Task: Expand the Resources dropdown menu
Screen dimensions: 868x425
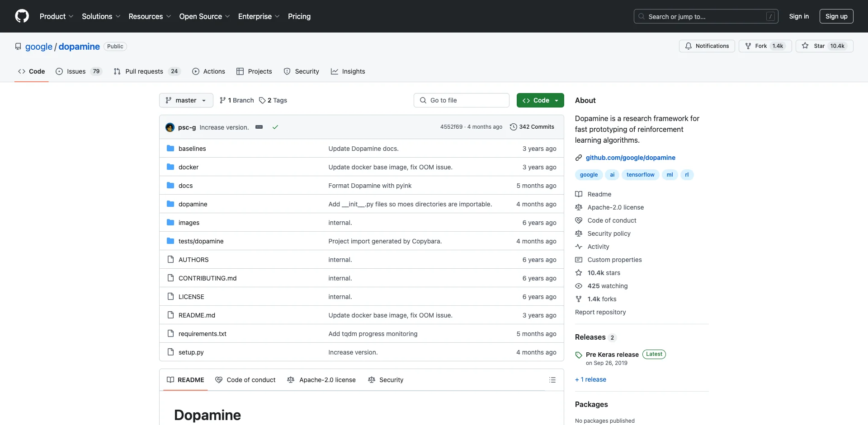Action: point(150,16)
